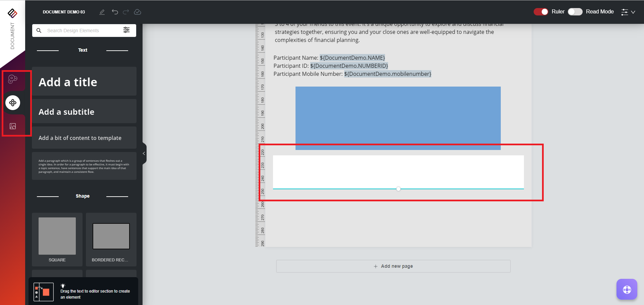Open the image gallery sidebar icon
The width and height of the screenshot is (644, 305).
(x=13, y=126)
